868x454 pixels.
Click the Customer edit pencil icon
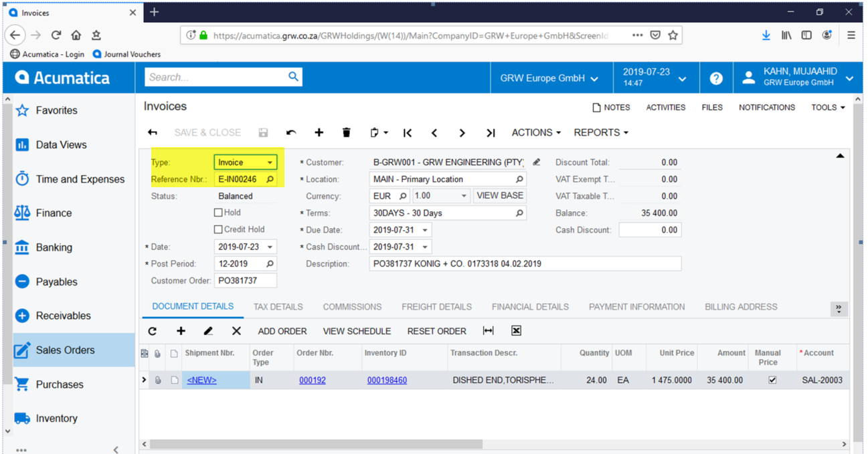tap(536, 162)
